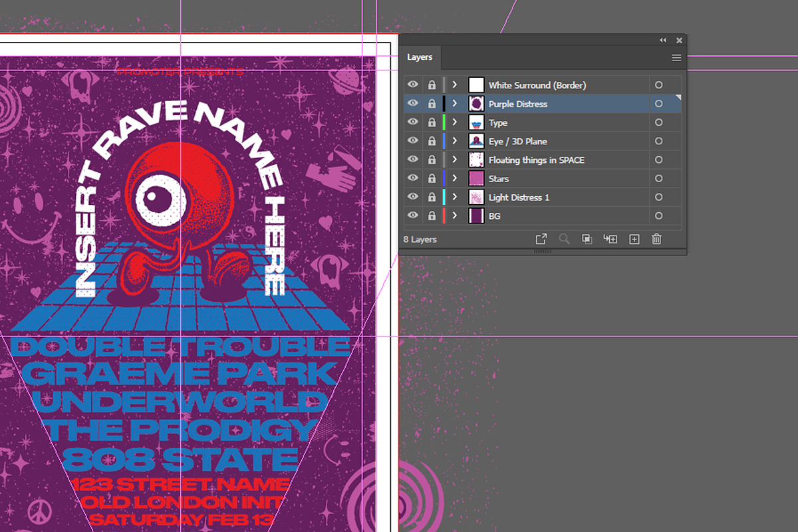Image resolution: width=798 pixels, height=532 pixels.
Task: Hide the Stars layer
Action: [x=413, y=178]
